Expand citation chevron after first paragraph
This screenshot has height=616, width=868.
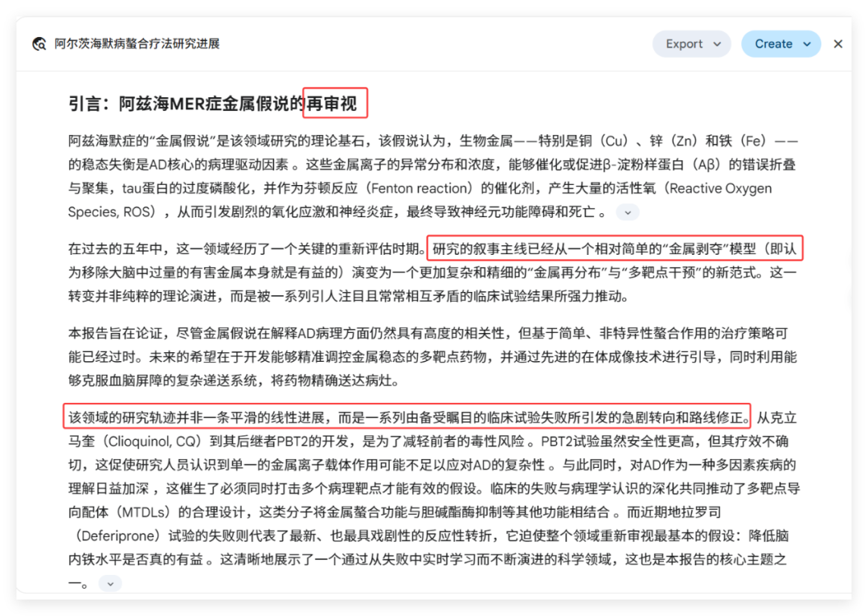[628, 213]
